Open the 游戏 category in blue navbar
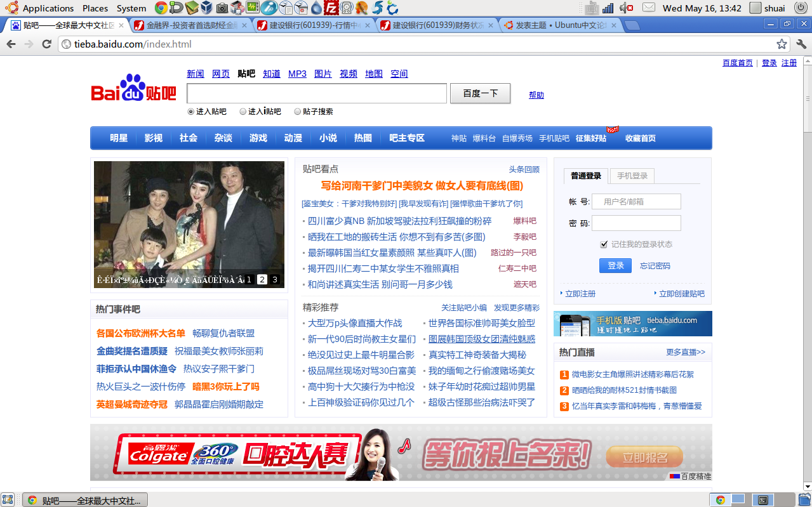 (258, 138)
